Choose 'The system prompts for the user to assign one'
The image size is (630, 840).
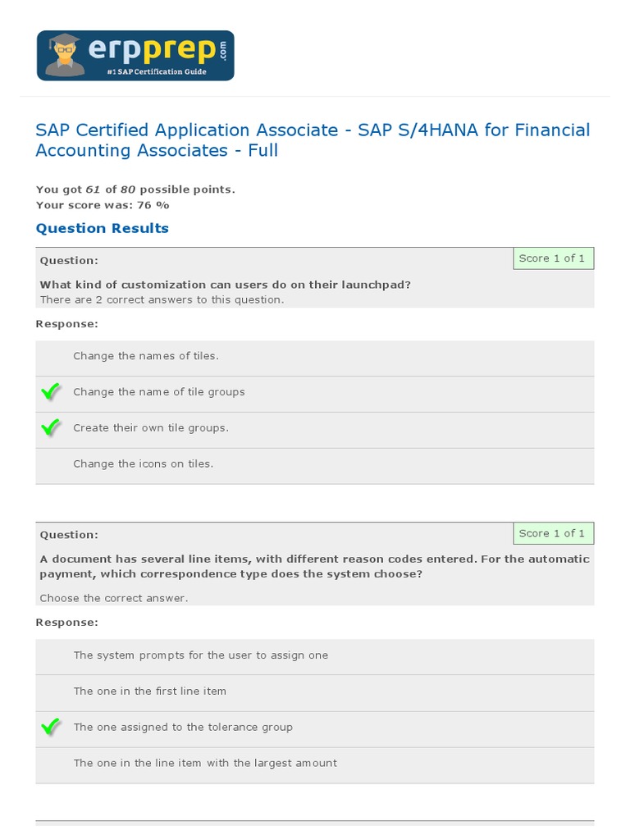pyautogui.click(x=201, y=655)
